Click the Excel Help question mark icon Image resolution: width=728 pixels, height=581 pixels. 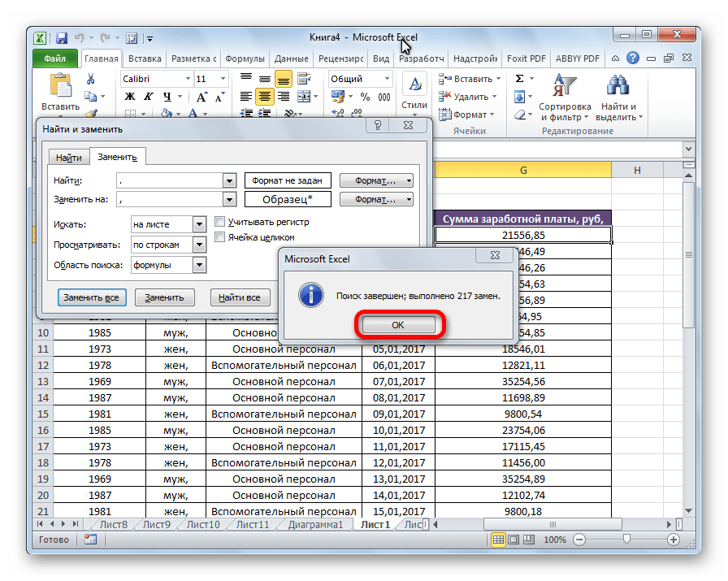(x=632, y=58)
